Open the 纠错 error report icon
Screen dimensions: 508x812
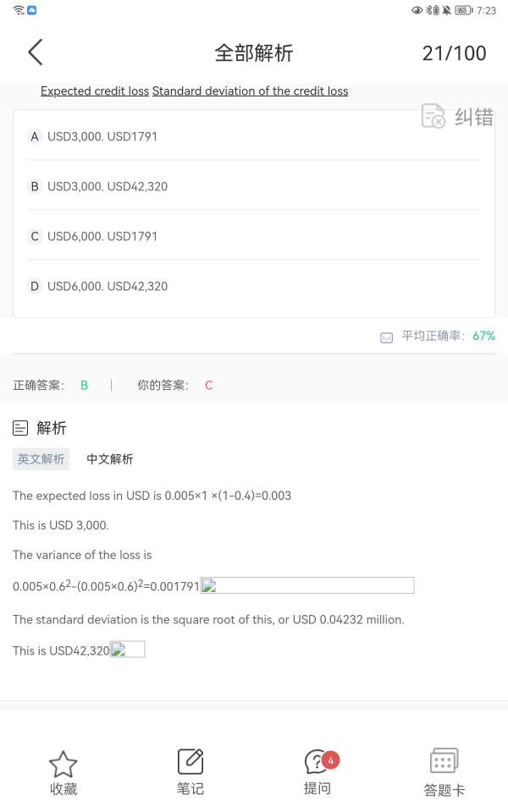click(433, 117)
